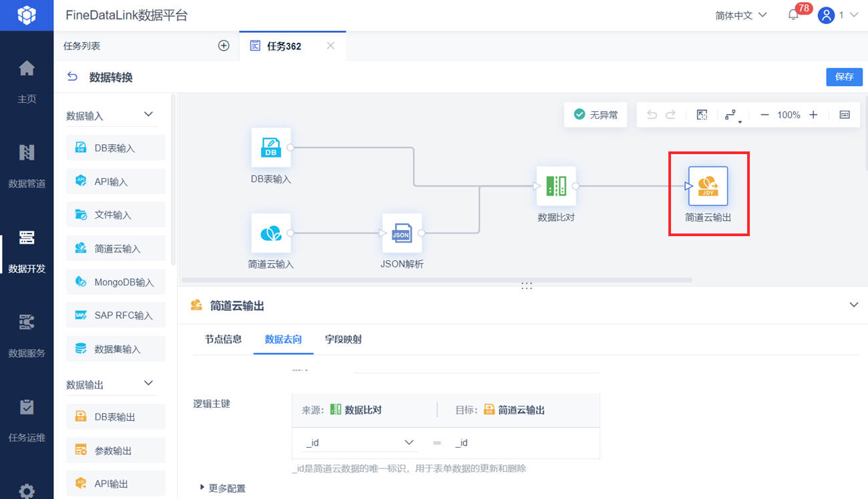Click the component list vertical scrollbar
This screenshot has height=499, width=868.
point(174,180)
